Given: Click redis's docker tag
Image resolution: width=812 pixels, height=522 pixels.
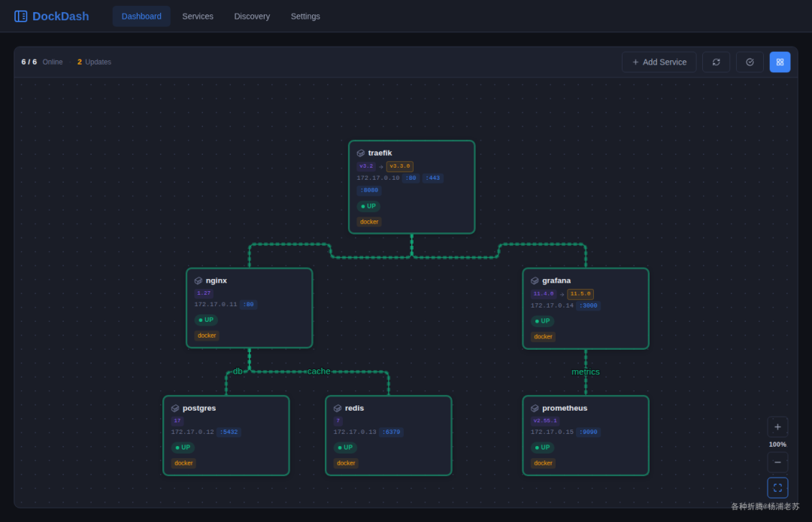Looking at the screenshot, I should coord(346,463).
